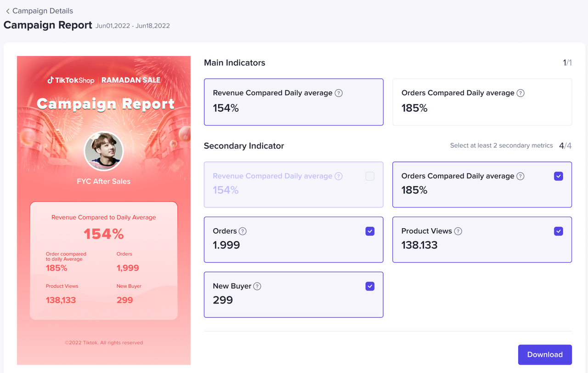The width and height of the screenshot is (588, 373).
Task: Click help icon beside main Orders Compared Daily average
Action: click(520, 93)
